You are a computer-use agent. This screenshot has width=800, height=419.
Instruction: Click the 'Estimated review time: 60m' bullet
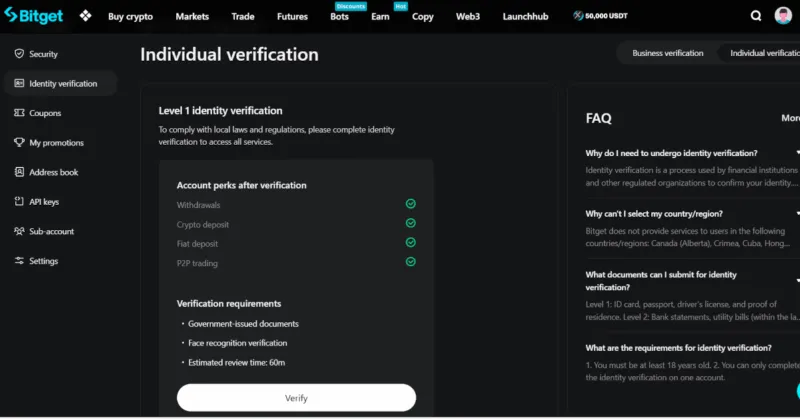point(237,362)
